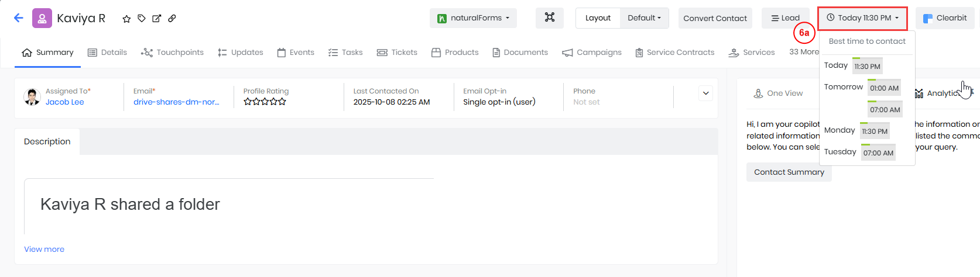The width and height of the screenshot is (980, 277).
Task: Open the naturalForms dropdown
Action: [x=474, y=18]
